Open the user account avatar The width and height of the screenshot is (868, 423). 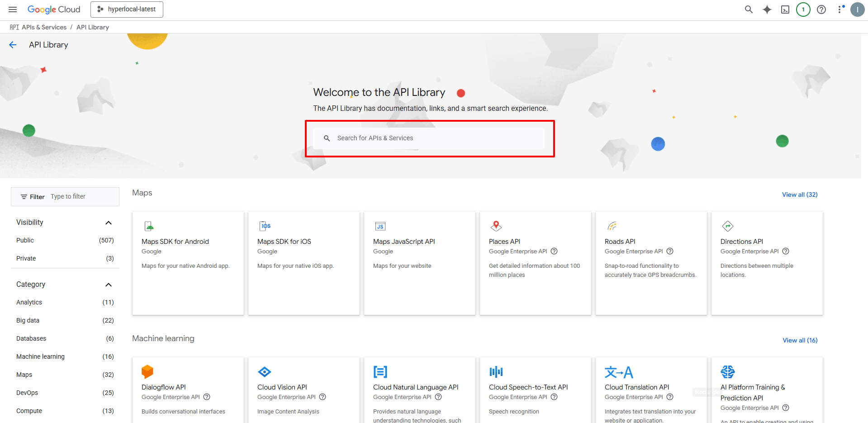(x=858, y=10)
